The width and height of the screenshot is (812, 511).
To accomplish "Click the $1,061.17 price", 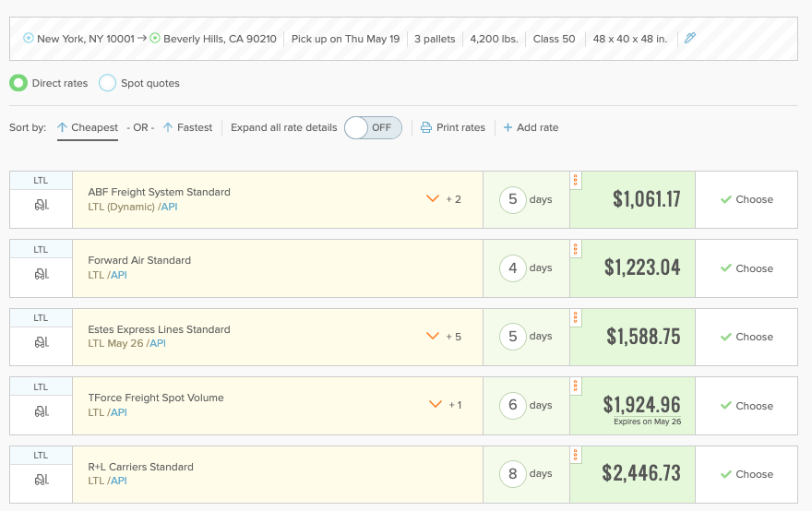I will (x=646, y=199).
